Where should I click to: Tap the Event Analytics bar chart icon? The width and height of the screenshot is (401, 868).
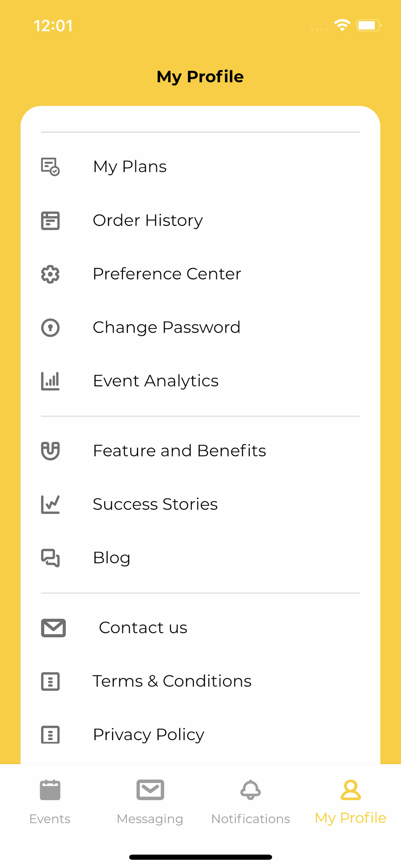point(50,381)
